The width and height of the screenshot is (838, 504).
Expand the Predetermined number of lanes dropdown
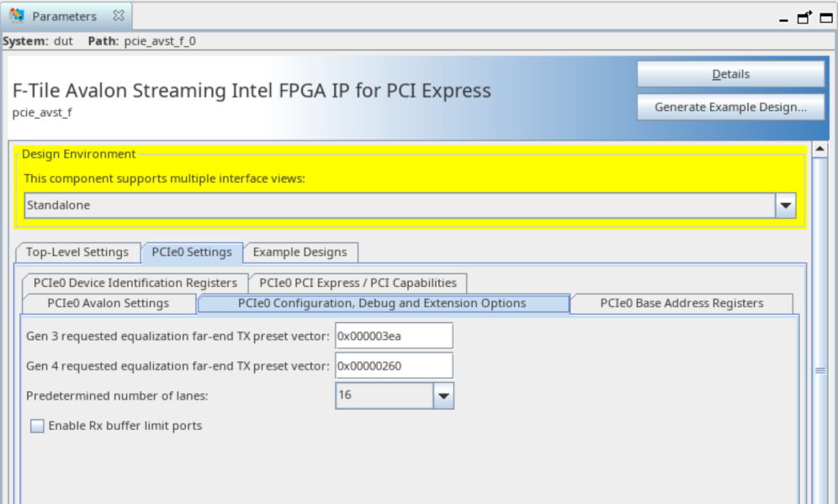pyautogui.click(x=443, y=395)
